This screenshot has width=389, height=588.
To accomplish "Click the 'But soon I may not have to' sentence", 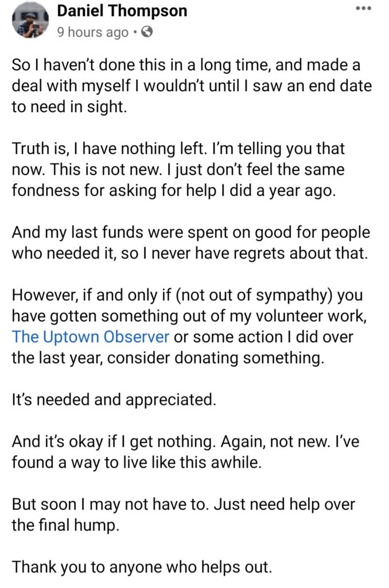I will (109, 504).
